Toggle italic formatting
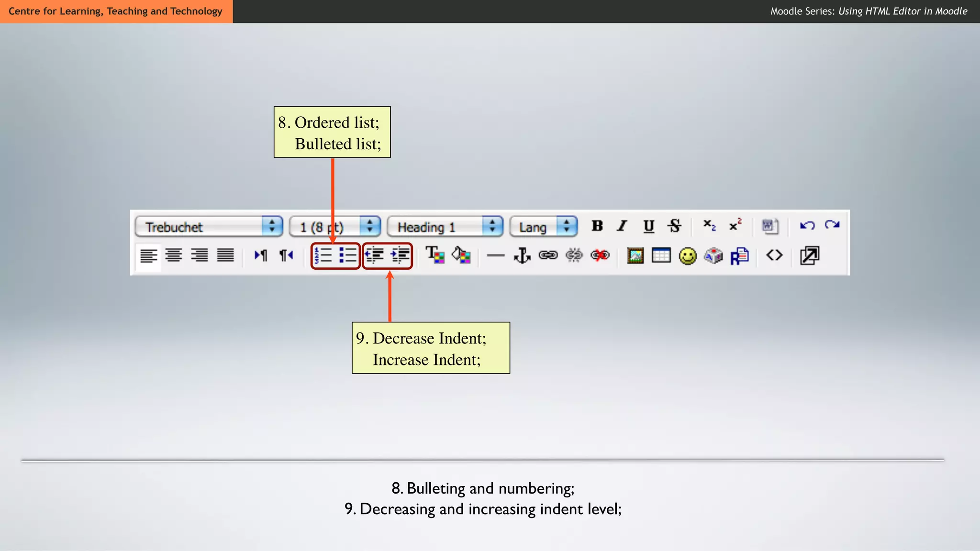 622,226
